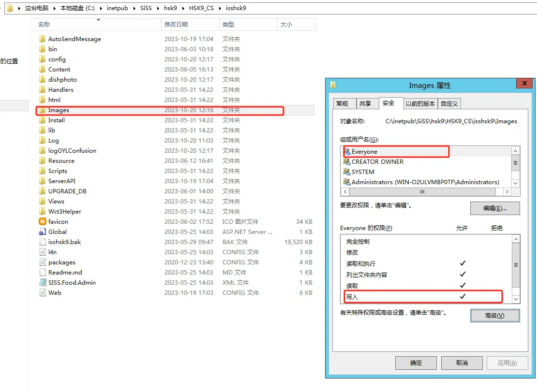Viewport: 537px width, 392px height.
Task: Click the 编辑 permissions button
Action: coord(494,208)
